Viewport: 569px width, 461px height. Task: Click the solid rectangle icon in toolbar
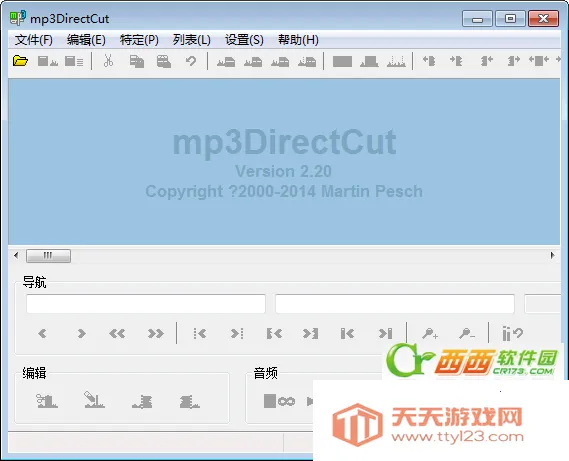342,61
